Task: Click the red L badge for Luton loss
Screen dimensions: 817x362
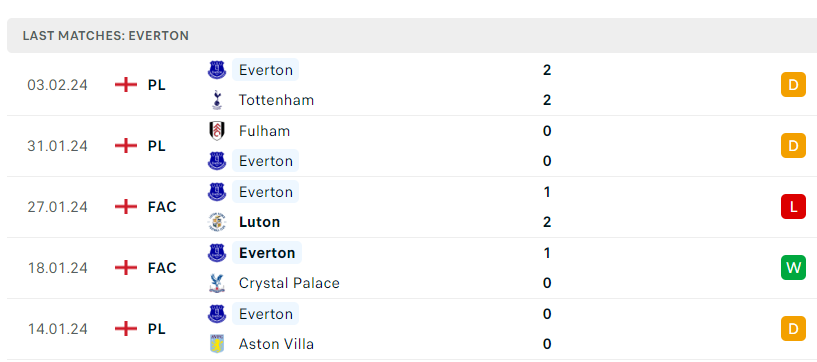Action: (793, 207)
